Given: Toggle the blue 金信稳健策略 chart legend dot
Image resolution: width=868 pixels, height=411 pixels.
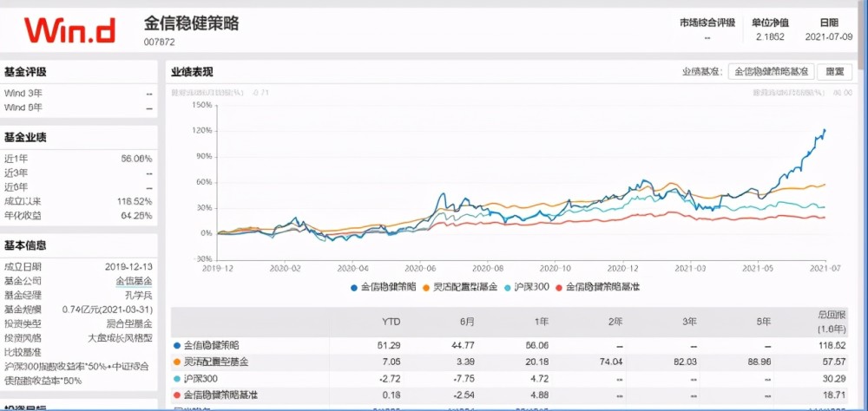Looking at the screenshot, I should (354, 288).
